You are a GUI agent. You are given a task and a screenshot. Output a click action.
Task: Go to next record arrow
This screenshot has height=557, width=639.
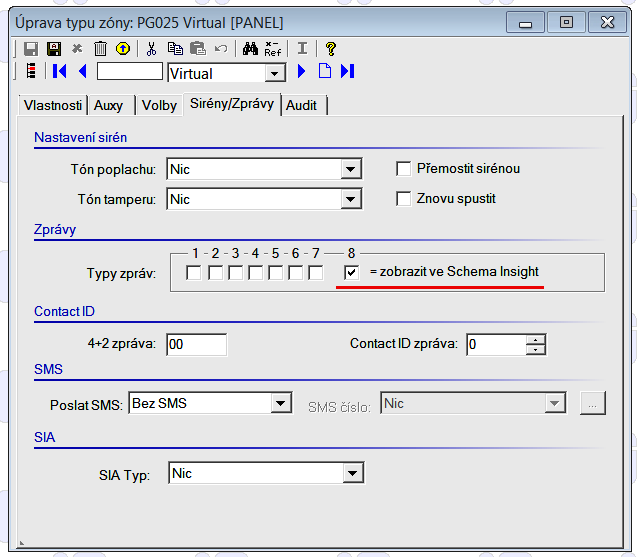[x=301, y=72]
